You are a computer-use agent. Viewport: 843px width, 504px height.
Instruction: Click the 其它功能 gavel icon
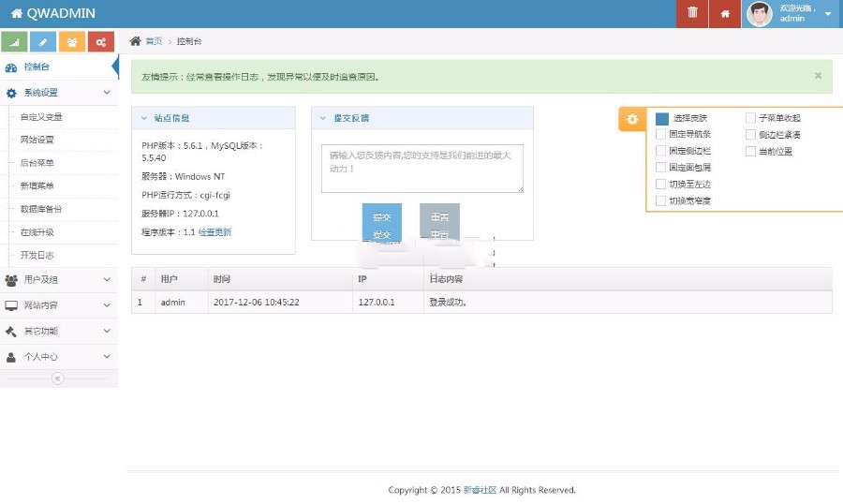pos(10,332)
